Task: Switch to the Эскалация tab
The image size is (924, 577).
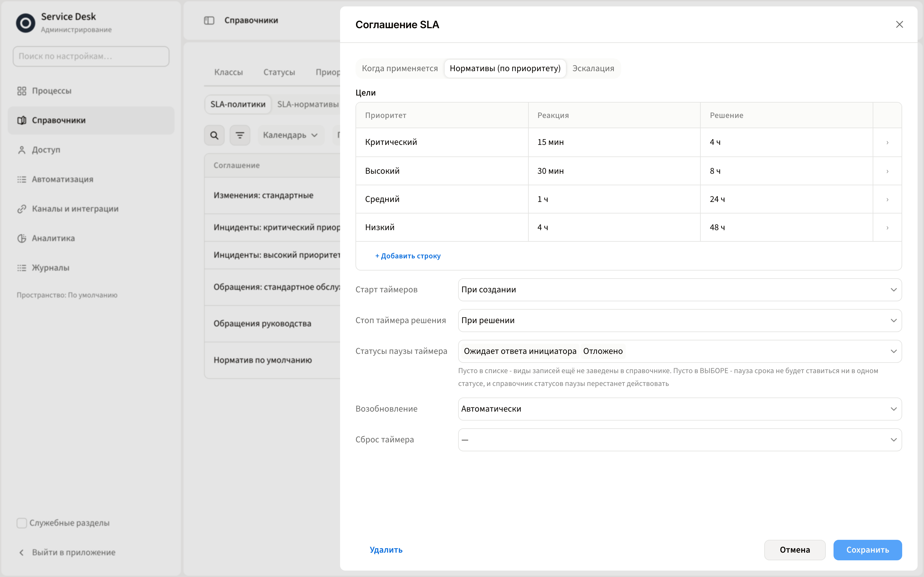Action: point(593,68)
